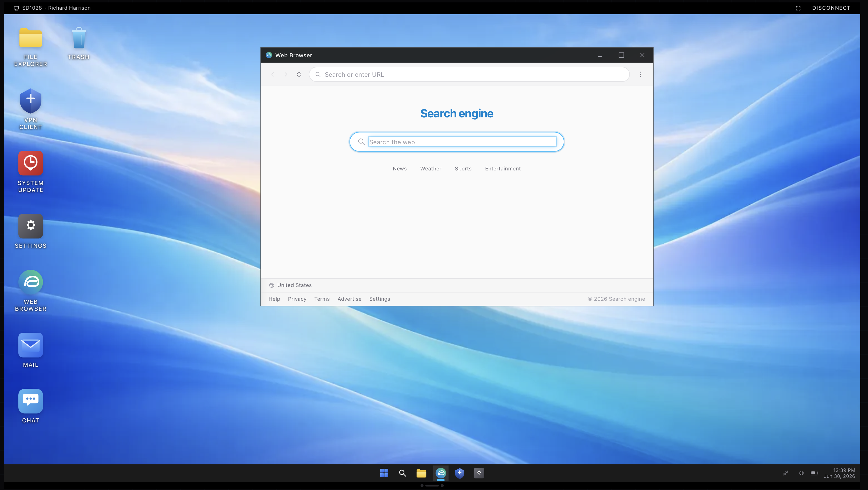Toggle fullscreen in the session bar
Screen dimensions: 868x490
[x=798, y=8]
